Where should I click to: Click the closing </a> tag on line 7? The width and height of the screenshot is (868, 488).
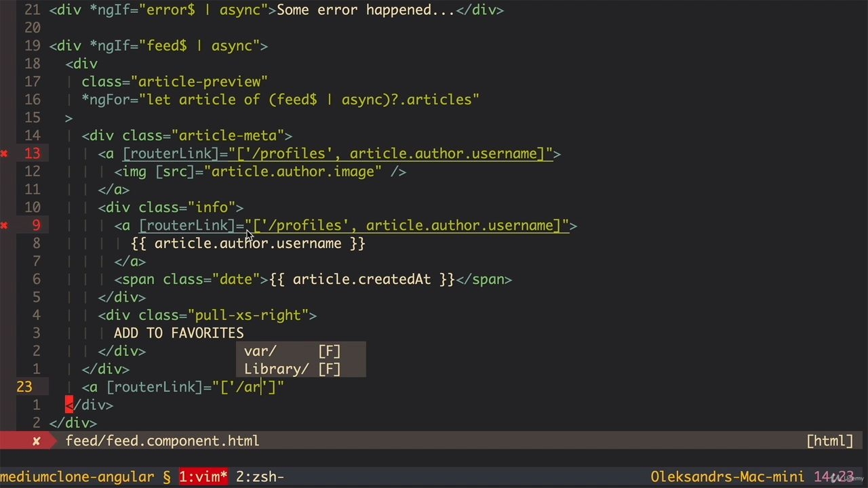tap(130, 262)
